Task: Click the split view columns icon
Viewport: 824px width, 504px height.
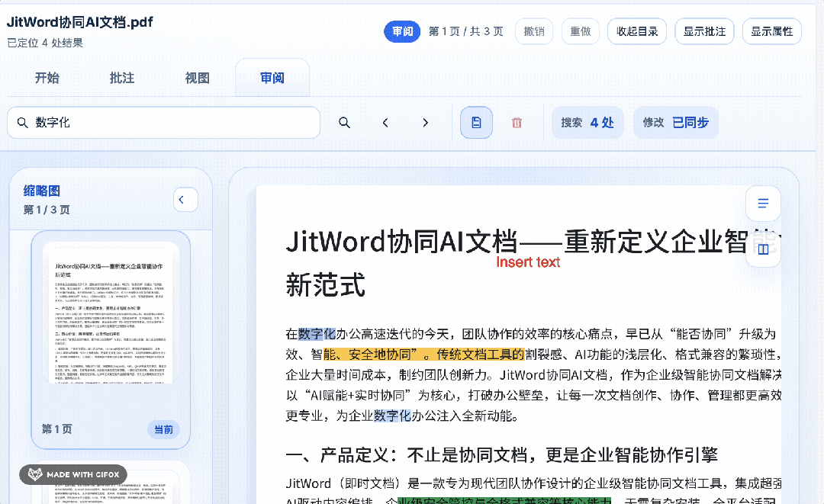Action: coord(763,249)
